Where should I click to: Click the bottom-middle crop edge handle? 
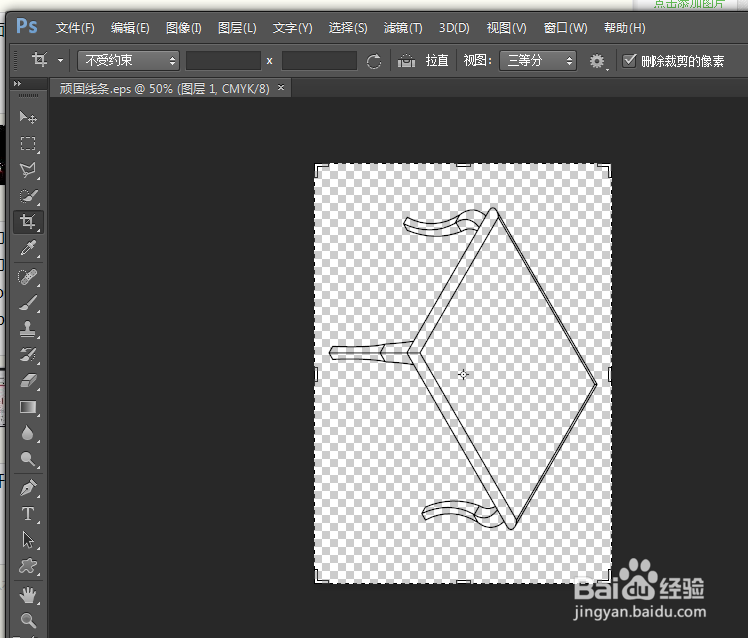coord(463,582)
